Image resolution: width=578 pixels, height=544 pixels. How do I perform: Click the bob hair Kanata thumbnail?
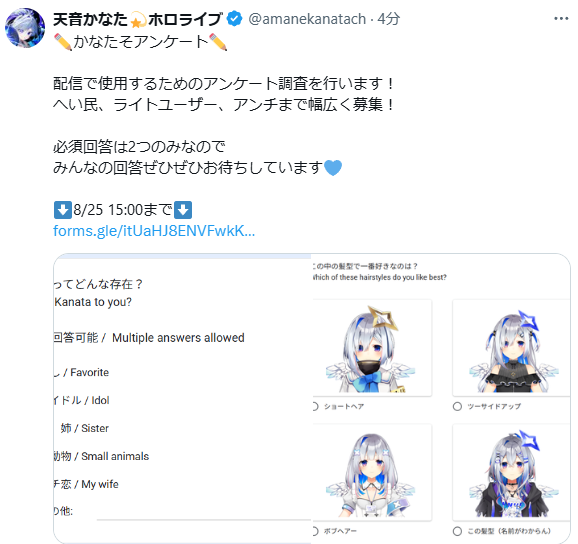(372, 472)
